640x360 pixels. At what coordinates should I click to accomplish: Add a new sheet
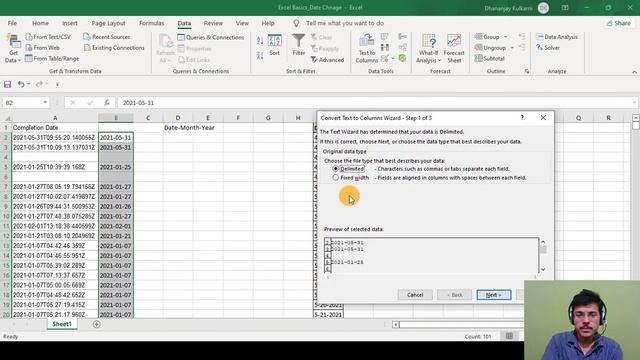[97, 324]
